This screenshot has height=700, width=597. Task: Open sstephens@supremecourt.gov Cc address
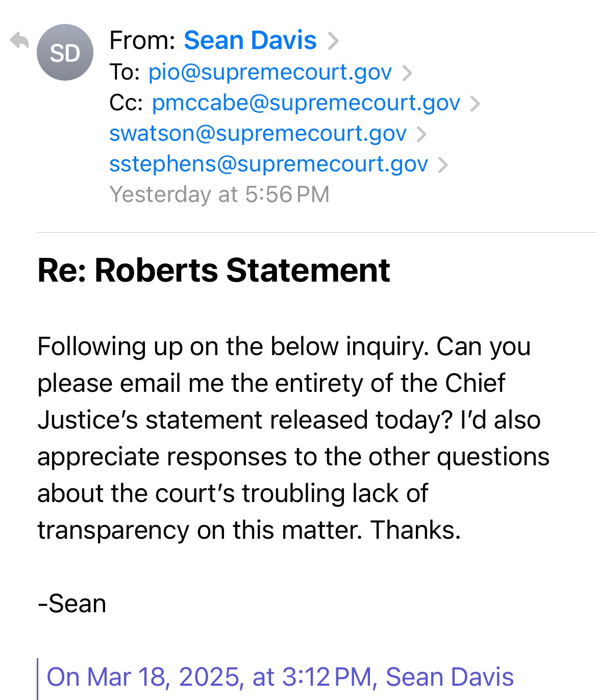click(268, 164)
